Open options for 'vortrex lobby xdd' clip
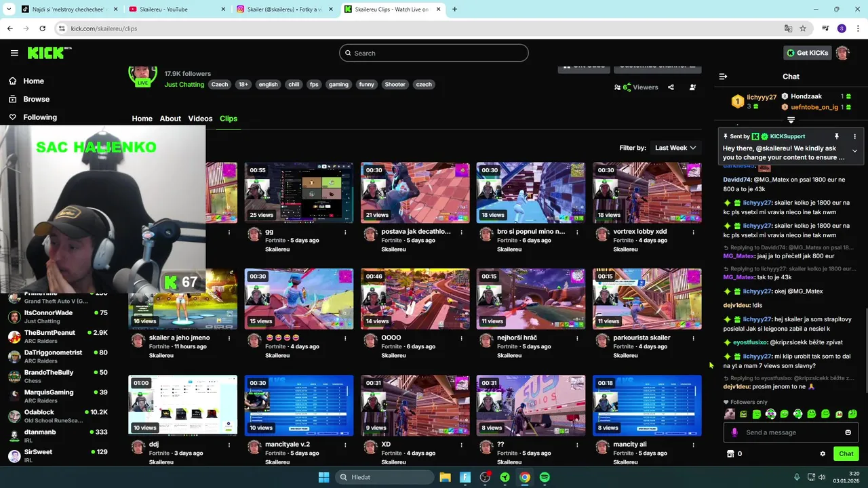 [x=693, y=232]
